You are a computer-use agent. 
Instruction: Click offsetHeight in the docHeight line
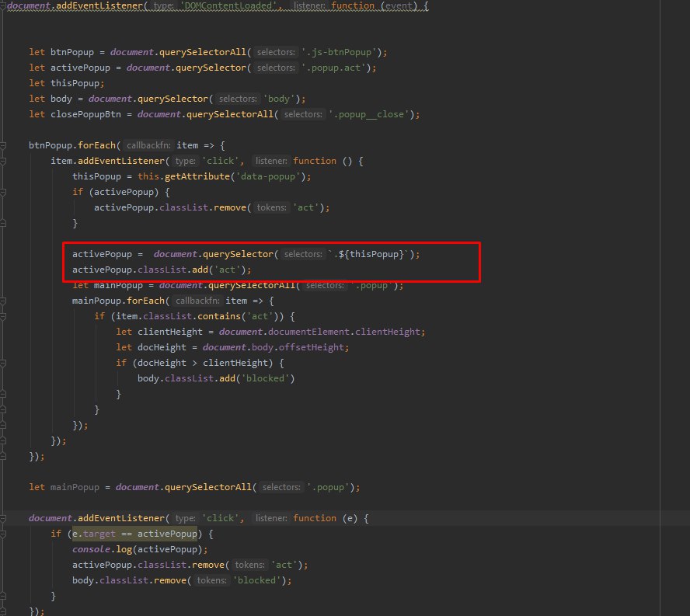click(311, 347)
